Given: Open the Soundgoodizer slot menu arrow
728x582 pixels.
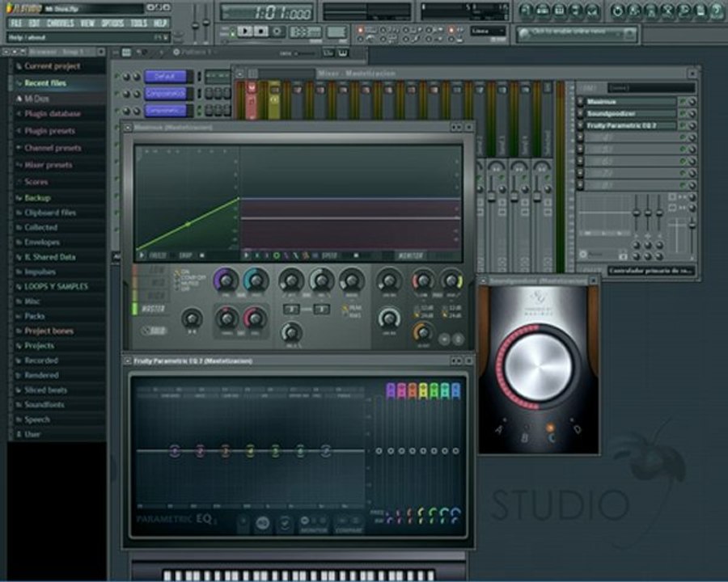Looking at the screenshot, I should point(580,114).
